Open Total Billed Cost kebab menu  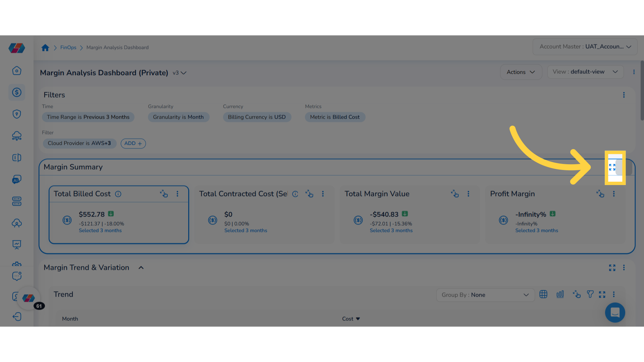tap(177, 194)
